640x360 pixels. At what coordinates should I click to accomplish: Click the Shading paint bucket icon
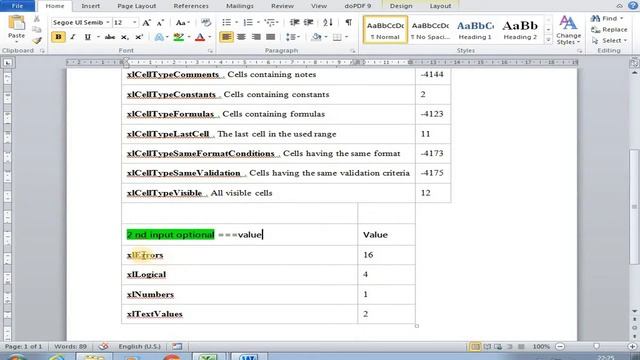(316, 37)
